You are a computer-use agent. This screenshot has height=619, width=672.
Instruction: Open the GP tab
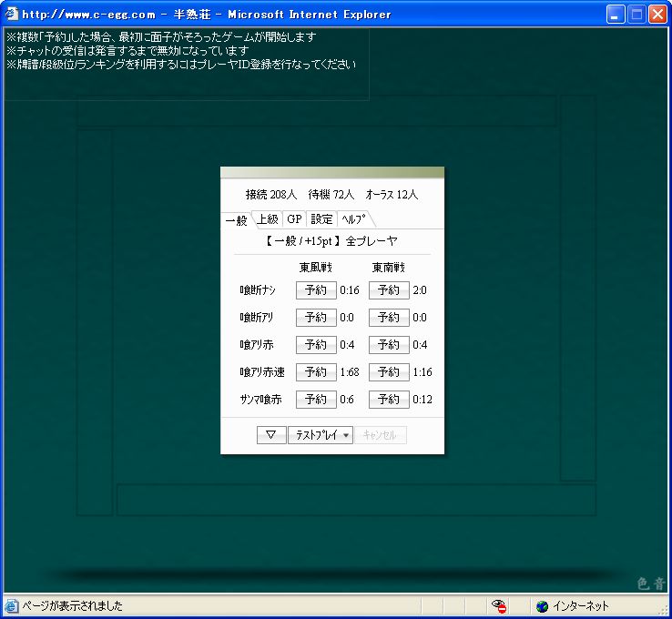click(294, 219)
